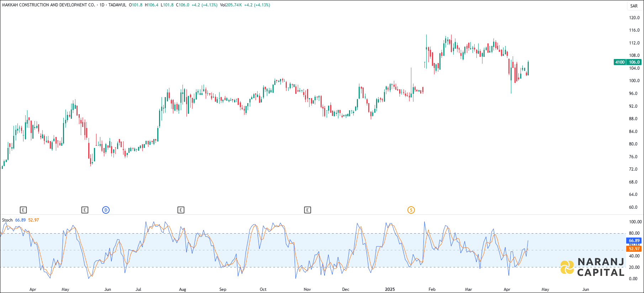644x293 pixels.
Task: Click the orange Stoch value 52.97 in legend
Action: click(x=33, y=220)
